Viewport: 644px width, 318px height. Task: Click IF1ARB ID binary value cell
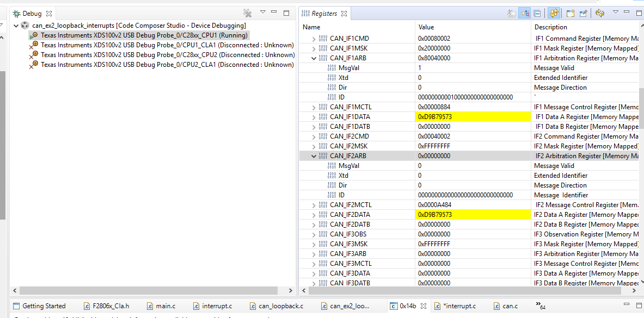pos(465,97)
